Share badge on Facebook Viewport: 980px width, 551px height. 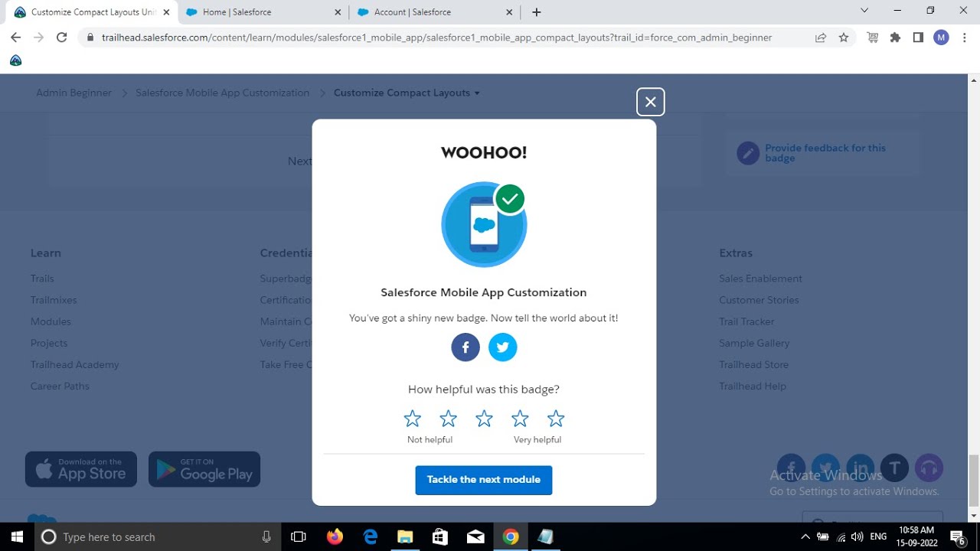coord(465,347)
